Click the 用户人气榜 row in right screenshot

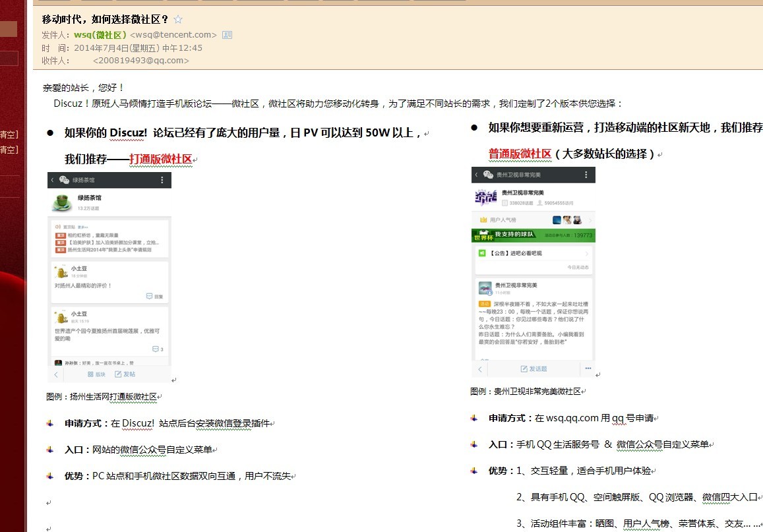(x=534, y=220)
